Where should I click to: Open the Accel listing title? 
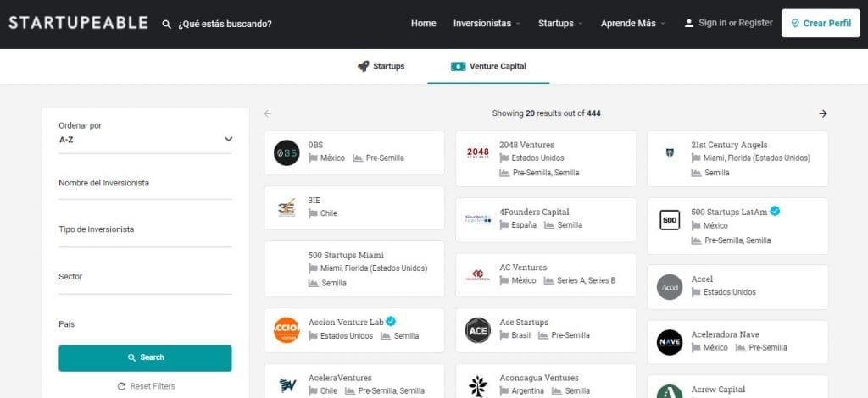(702, 279)
